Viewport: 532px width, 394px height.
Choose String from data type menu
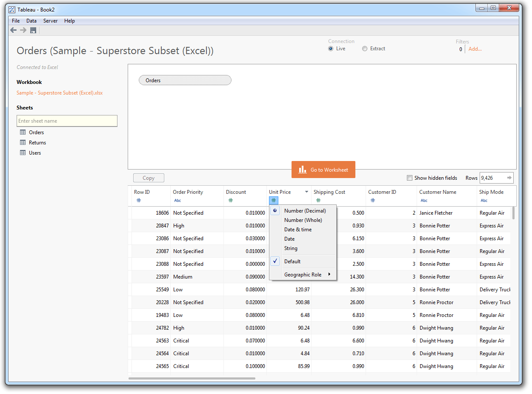(x=303, y=248)
